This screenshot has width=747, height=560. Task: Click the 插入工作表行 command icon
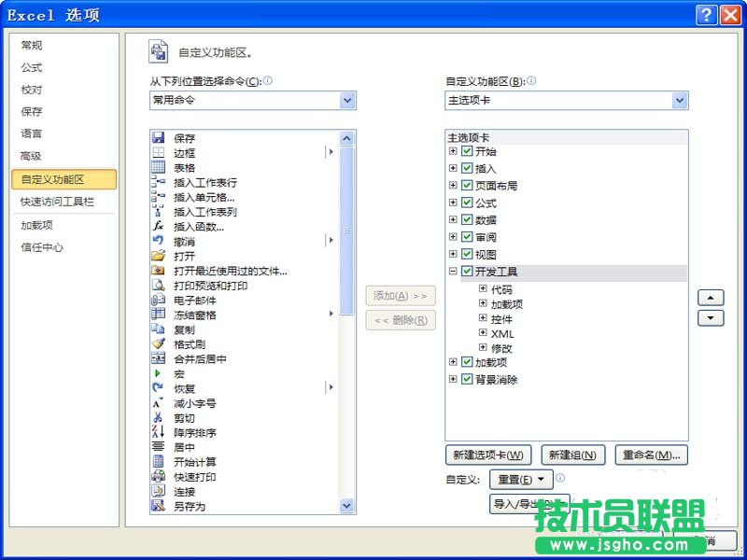[158, 182]
